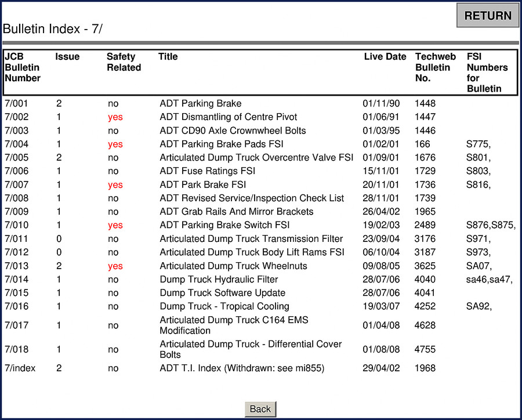522x420 pixels.
Task: Open Dump Truck - Tropical Cooling title
Action: (224, 306)
